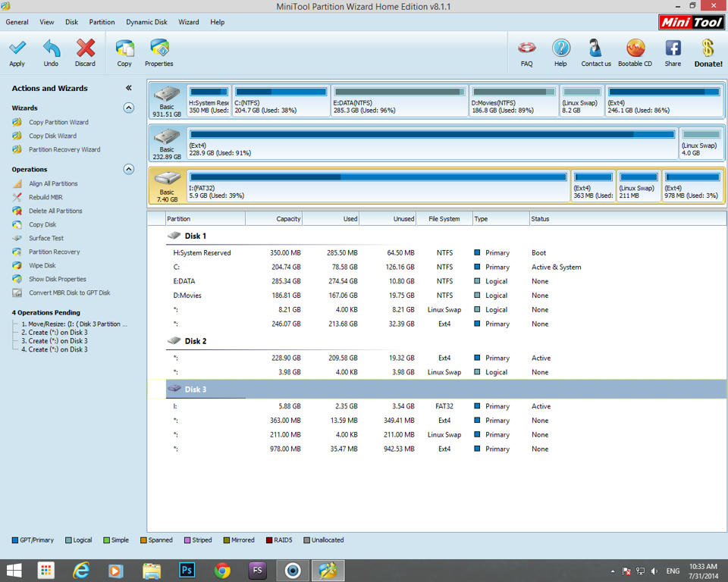Open the partition Properties tool
This screenshot has height=582, width=728.
158,49
